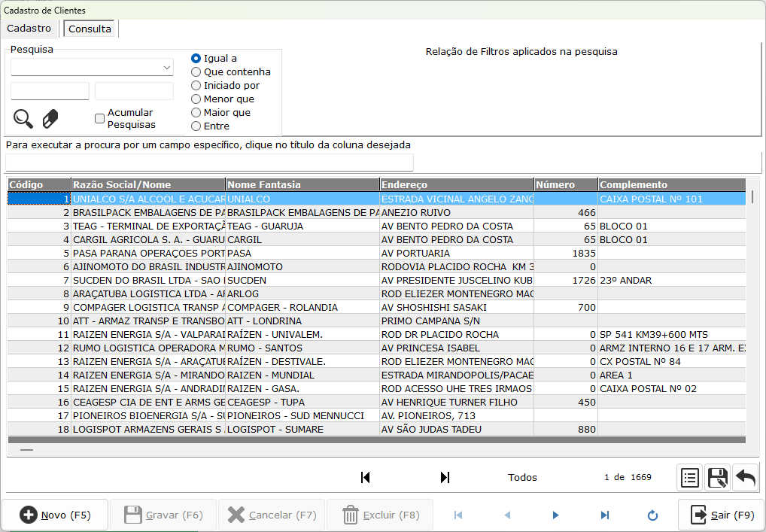This screenshot has height=532, width=766.
Task: Click the wide filter text box above grid
Action: pos(210,163)
